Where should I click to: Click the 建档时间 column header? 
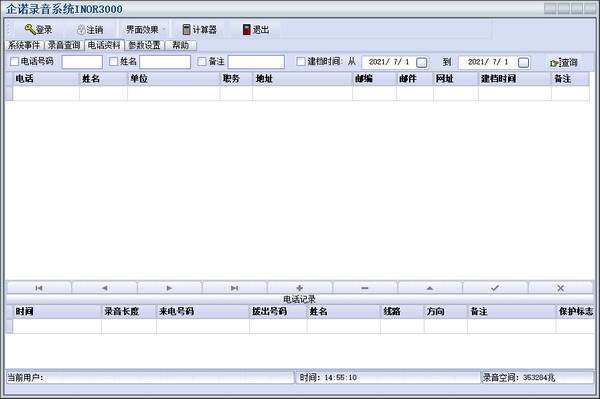[x=515, y=79]
